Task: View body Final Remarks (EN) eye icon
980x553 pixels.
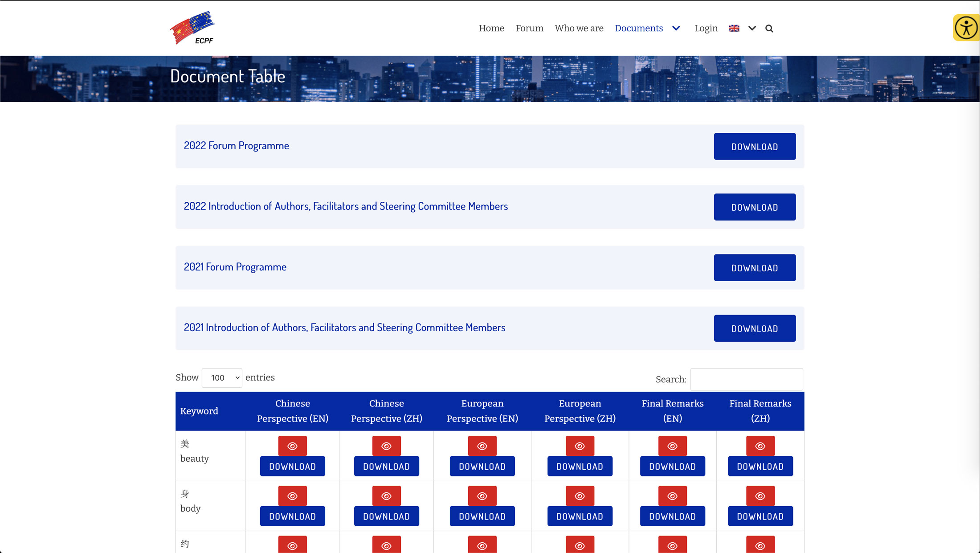Action: (673, 496)
